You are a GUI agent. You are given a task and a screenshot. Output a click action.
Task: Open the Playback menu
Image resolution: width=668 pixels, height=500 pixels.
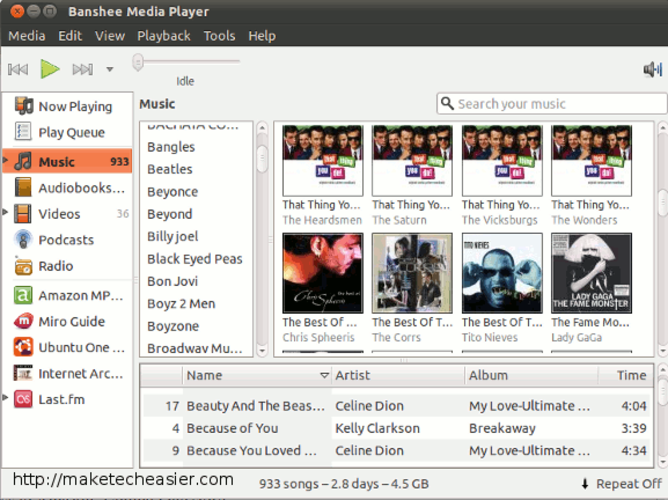(164, 36)
